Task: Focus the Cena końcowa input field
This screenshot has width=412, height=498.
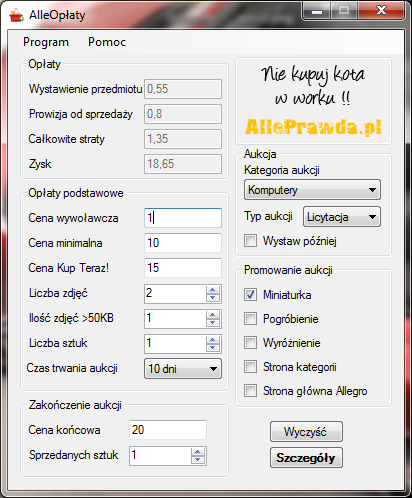Action: [x=168, y=430]
